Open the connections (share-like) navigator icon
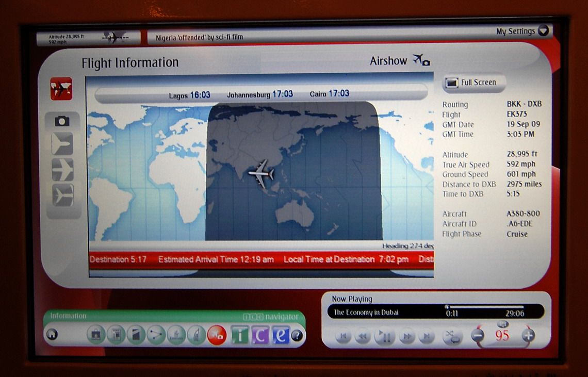This screenshot has height=377, width=588. 156,335
